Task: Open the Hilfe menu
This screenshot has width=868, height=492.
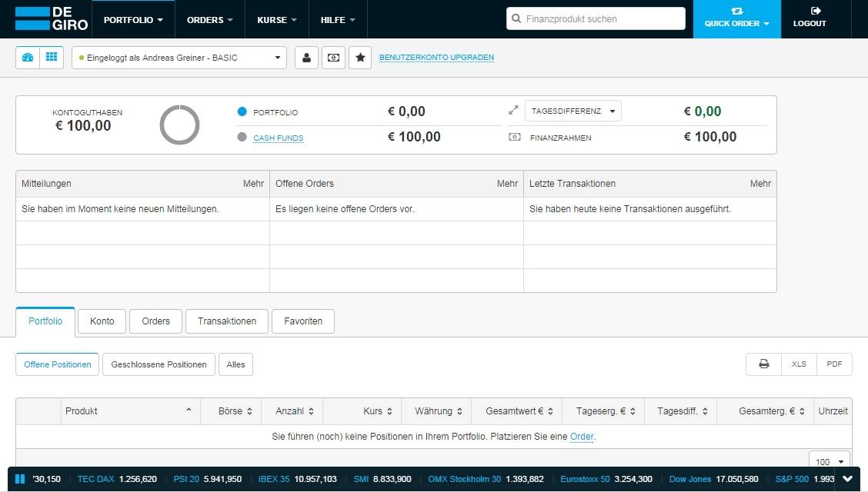Action: (338, 20)
